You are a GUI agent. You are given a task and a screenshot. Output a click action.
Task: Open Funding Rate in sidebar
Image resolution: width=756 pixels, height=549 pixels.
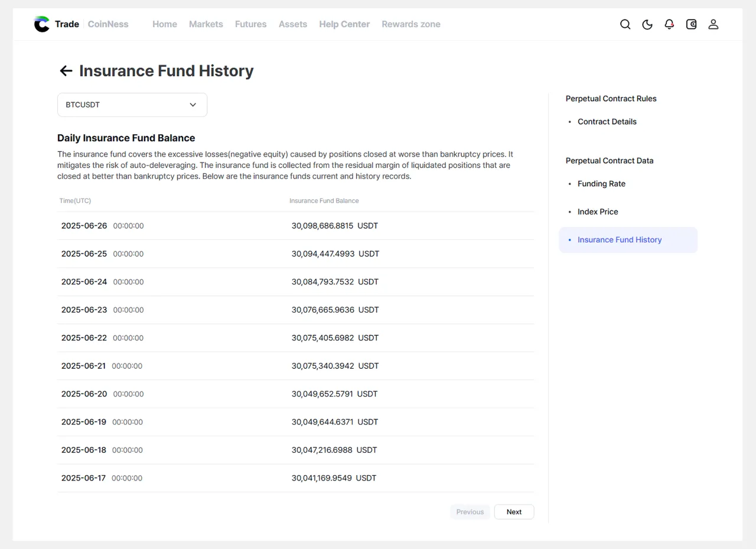tap(601, 184)
